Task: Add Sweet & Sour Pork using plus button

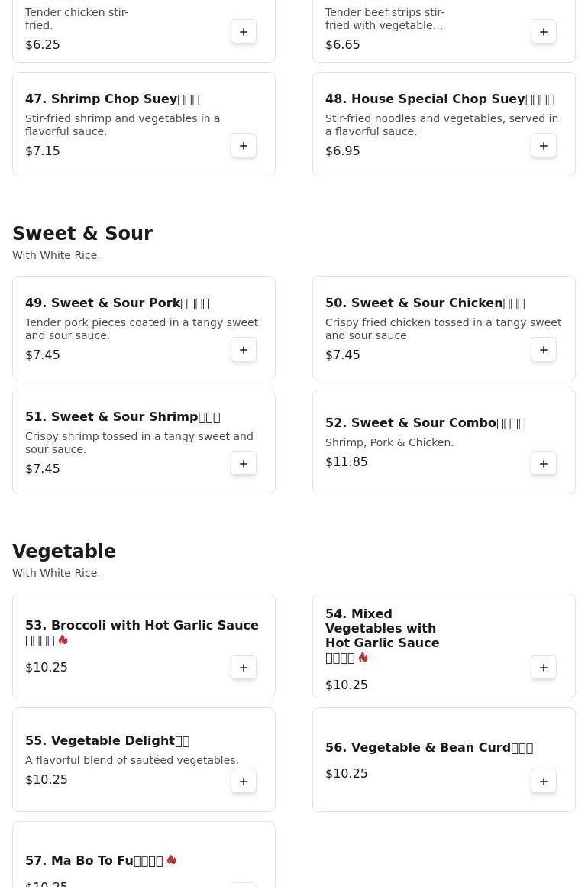Action: click(x=244, y=350)
